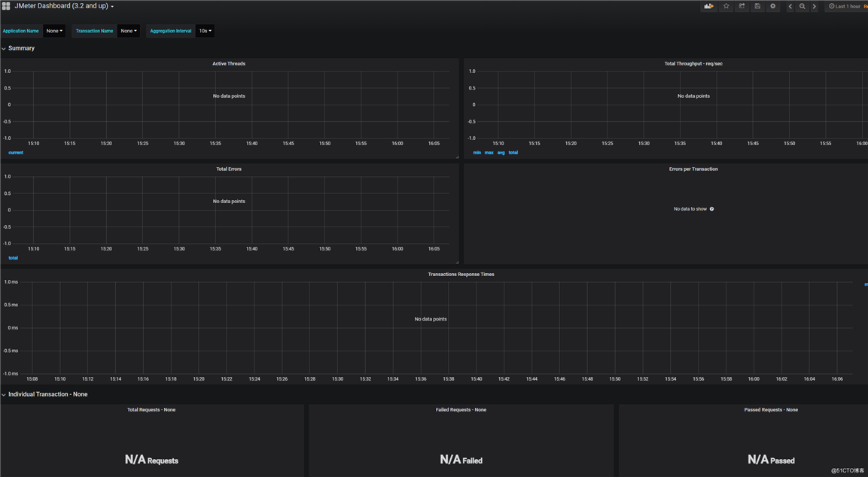Viewport: 868px width, 477px height.
Task: Click the Aggregation Interval label
Action: [170, 31]
